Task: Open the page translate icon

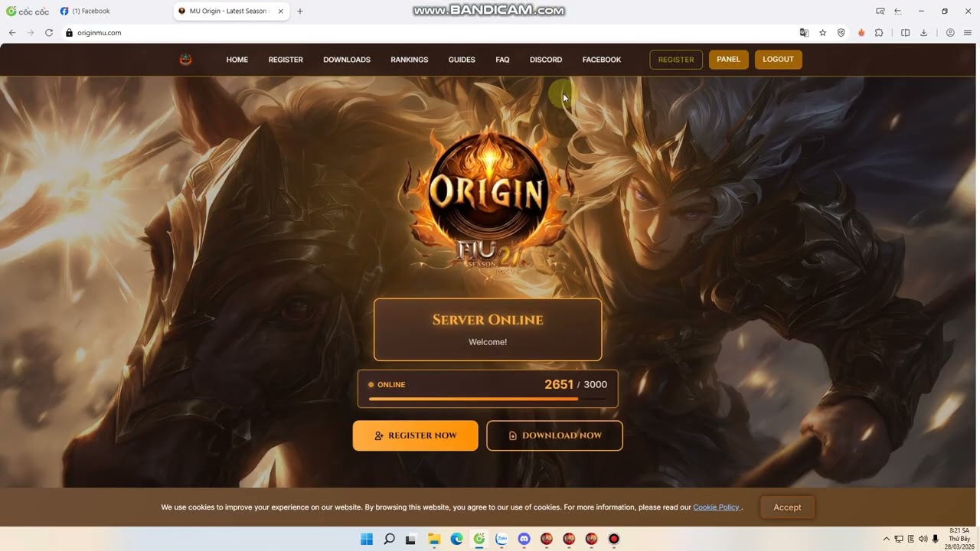Action: pos(804,33)
